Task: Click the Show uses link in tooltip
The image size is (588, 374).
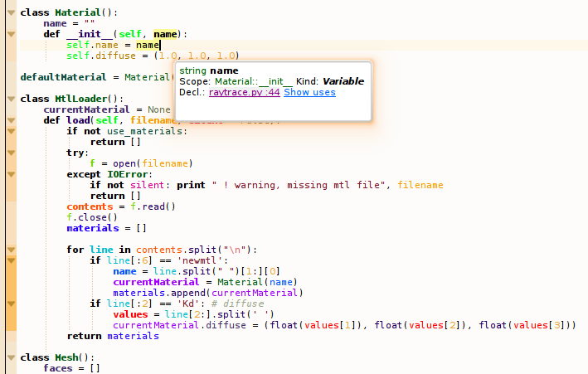Action: [309, 92]
